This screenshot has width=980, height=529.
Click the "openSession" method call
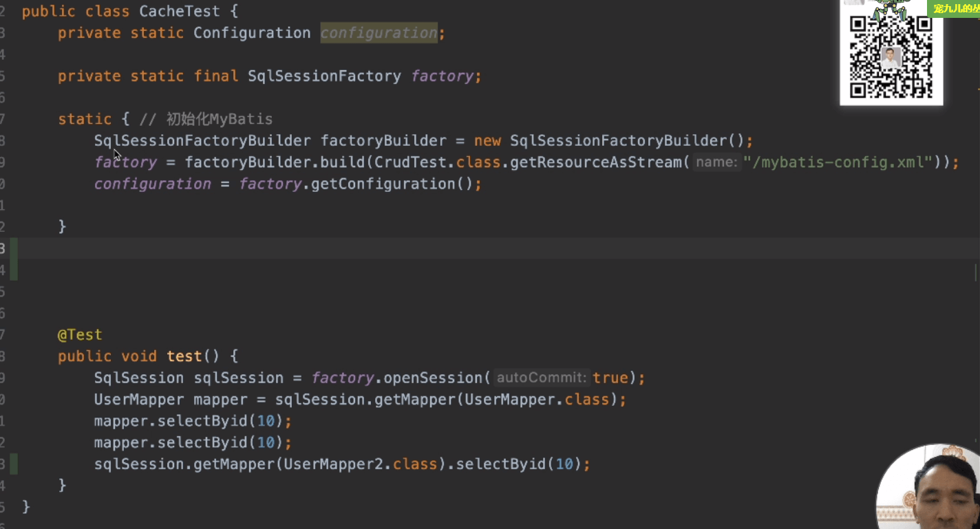tap(433, 378)
